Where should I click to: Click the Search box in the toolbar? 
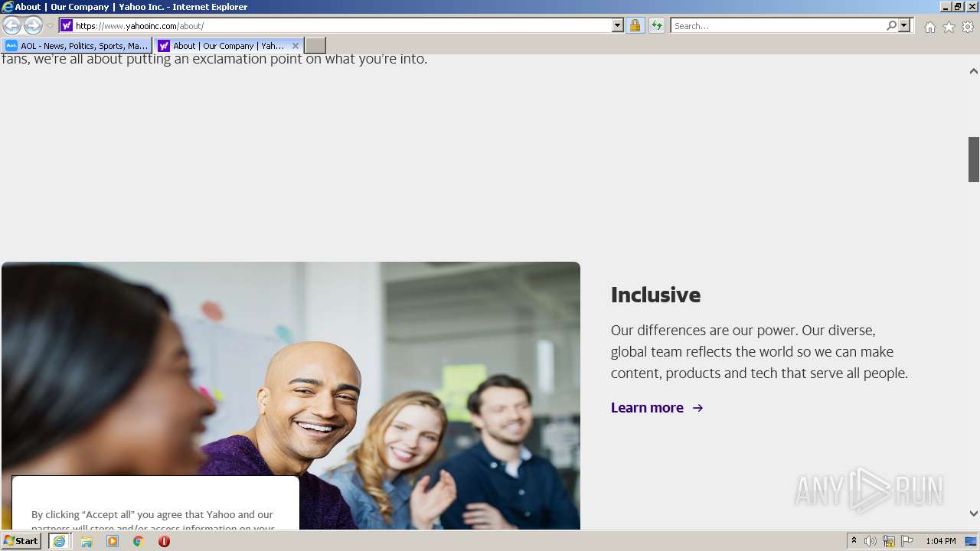click(778, 25)
